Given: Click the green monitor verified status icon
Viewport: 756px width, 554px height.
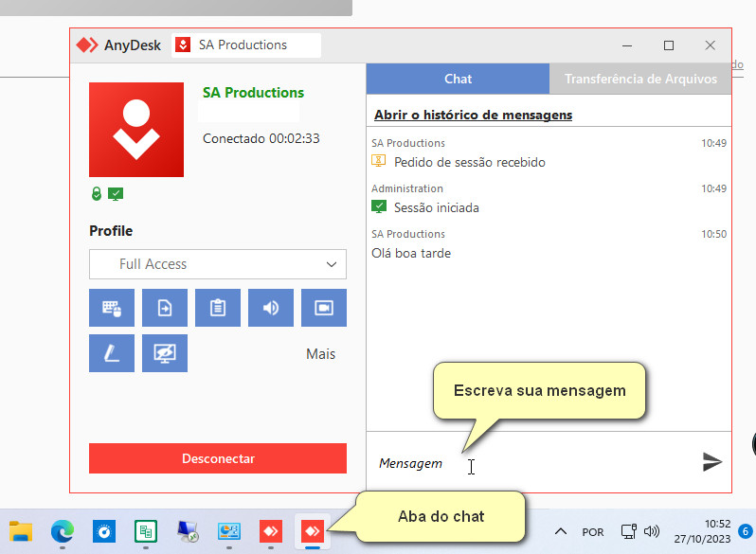Looking at the screenshot, I should (116, 194).
